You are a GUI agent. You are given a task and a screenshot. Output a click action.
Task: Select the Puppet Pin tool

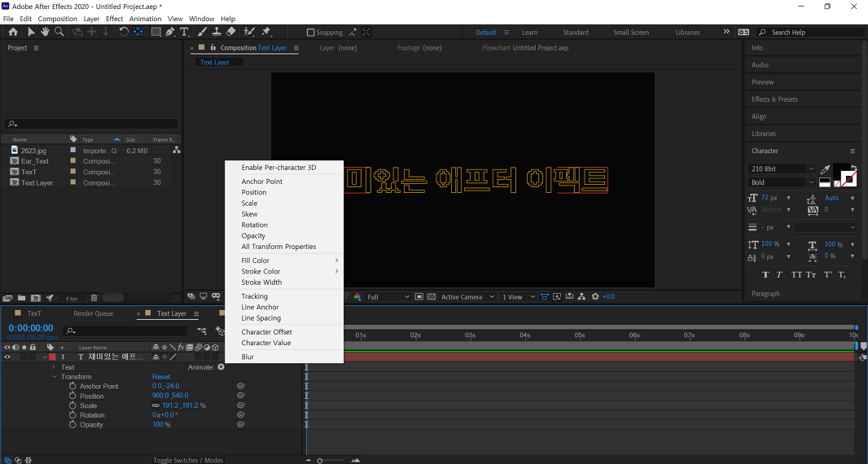point(266,32)
